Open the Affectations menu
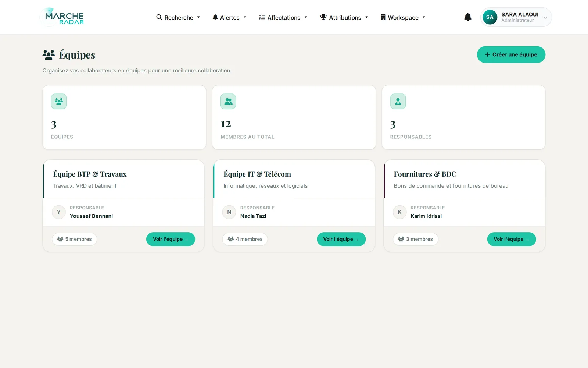 coord(283,17)
